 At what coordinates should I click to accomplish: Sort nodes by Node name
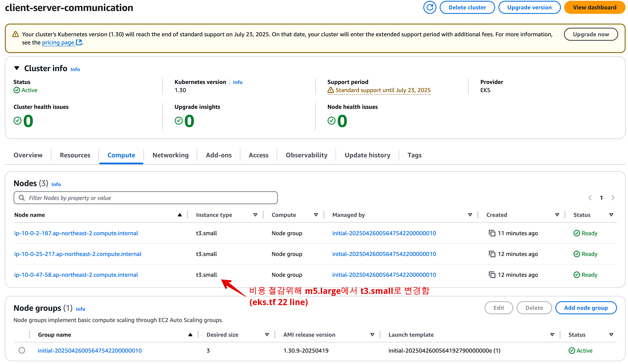(x=180, y=215)
